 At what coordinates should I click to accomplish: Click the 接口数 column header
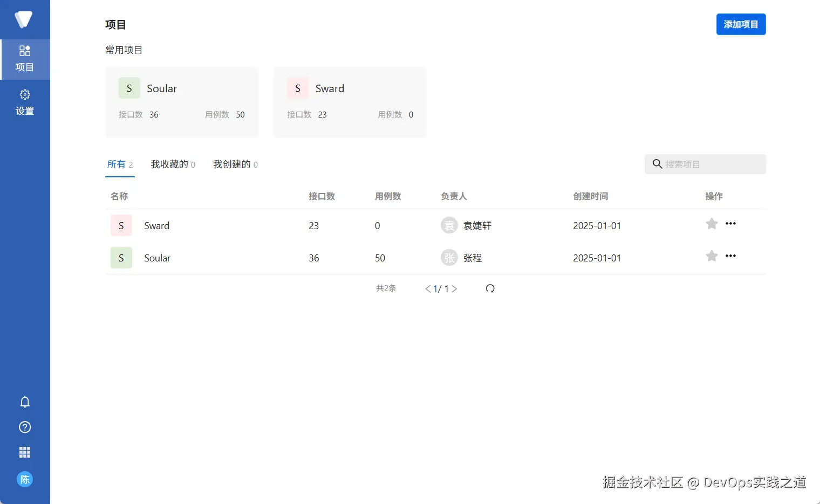[322, 196]
